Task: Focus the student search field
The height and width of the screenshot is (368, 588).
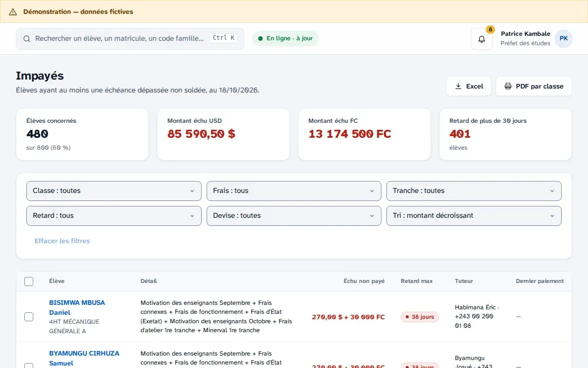Action: point(130,39)
